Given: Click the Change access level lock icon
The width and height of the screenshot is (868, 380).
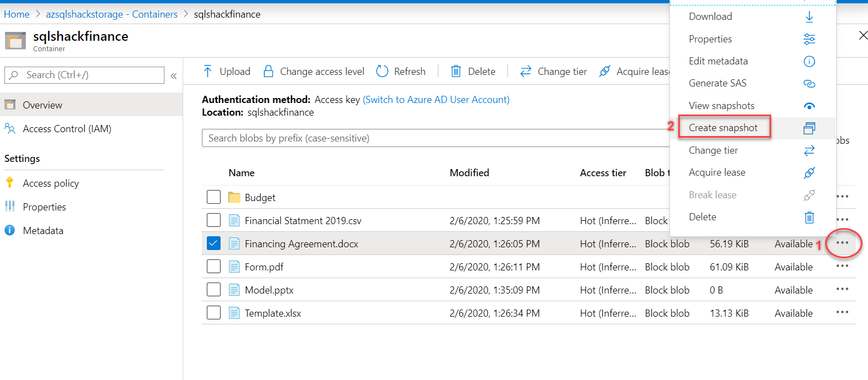Looking at the screenshot, I should (268, 71).
